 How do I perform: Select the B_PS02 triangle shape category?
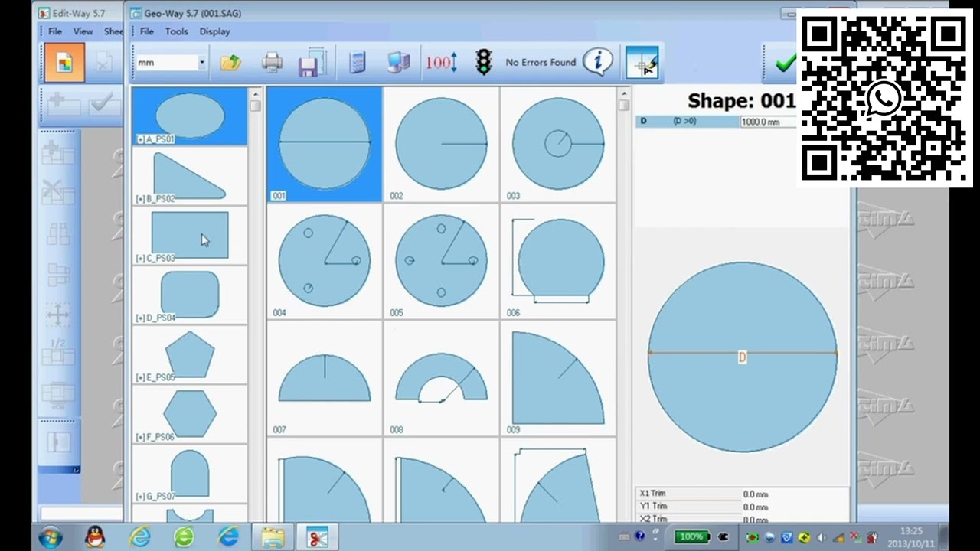(190, 176)
